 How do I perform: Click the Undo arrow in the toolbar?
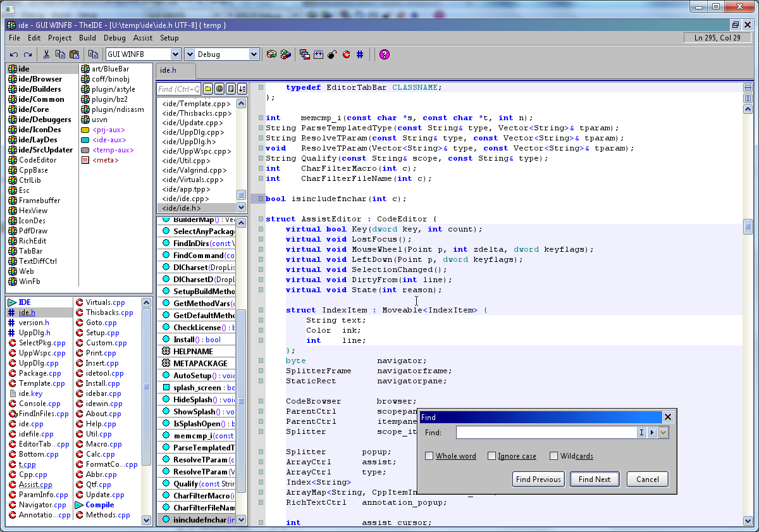tap(14, 54)
